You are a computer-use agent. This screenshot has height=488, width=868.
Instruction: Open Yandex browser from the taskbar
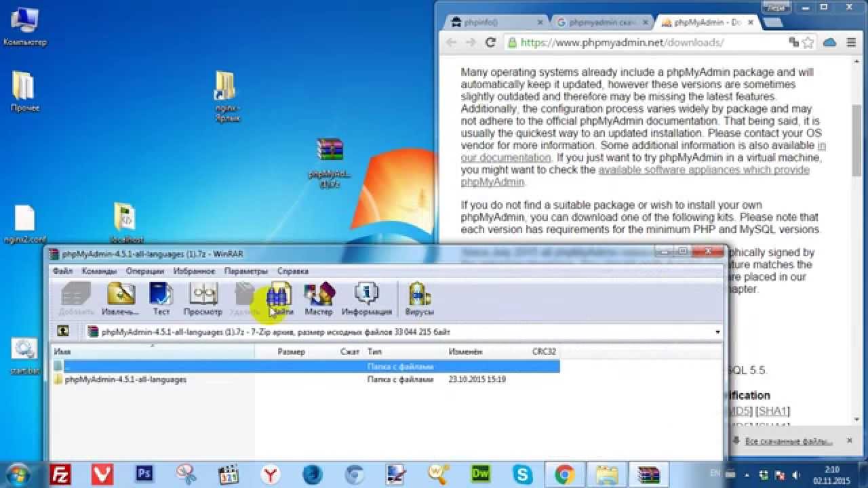(271, 474)
